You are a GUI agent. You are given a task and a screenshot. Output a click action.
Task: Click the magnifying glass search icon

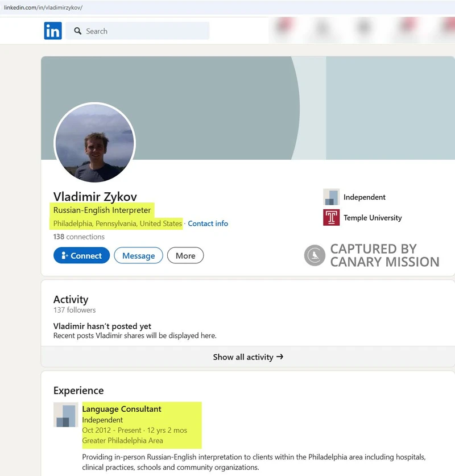click(x=78, y=31)
